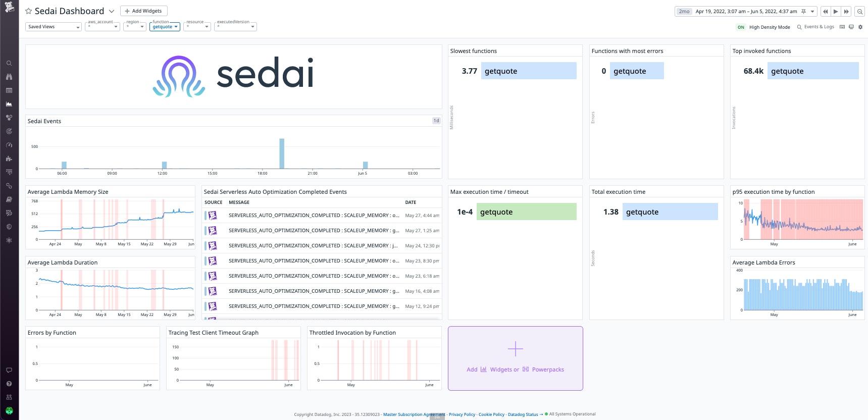
Task: Open the Privacy Policy link
Action: tap(462, 414)
